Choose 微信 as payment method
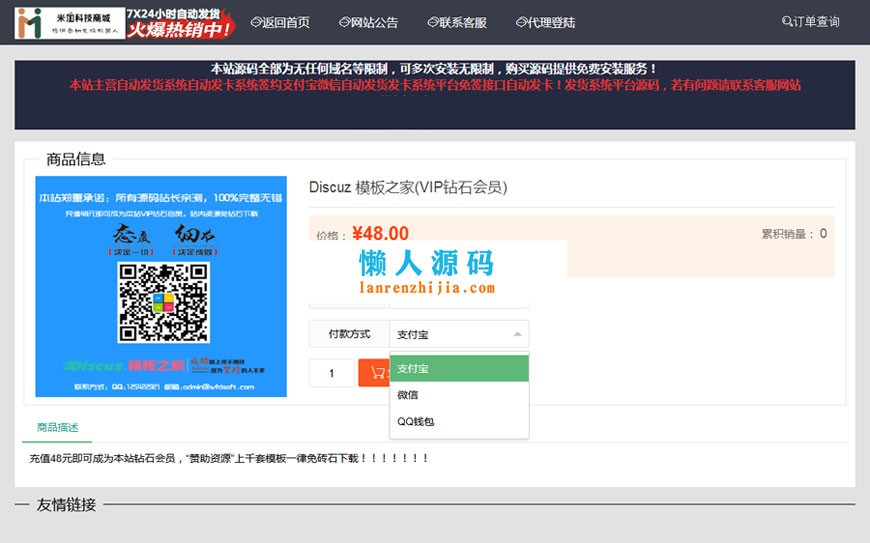Image resolution: width=870 pixels, height=543 pixels. point(459,395)
